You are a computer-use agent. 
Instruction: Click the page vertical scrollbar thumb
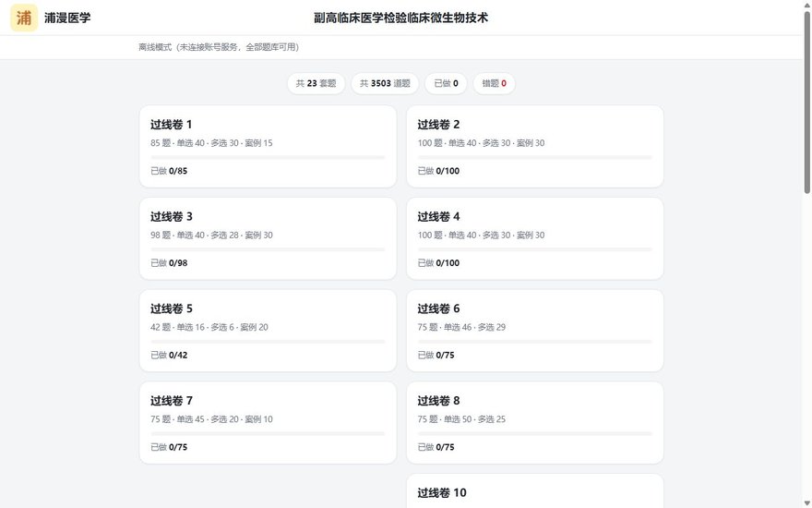coord(806,103)
